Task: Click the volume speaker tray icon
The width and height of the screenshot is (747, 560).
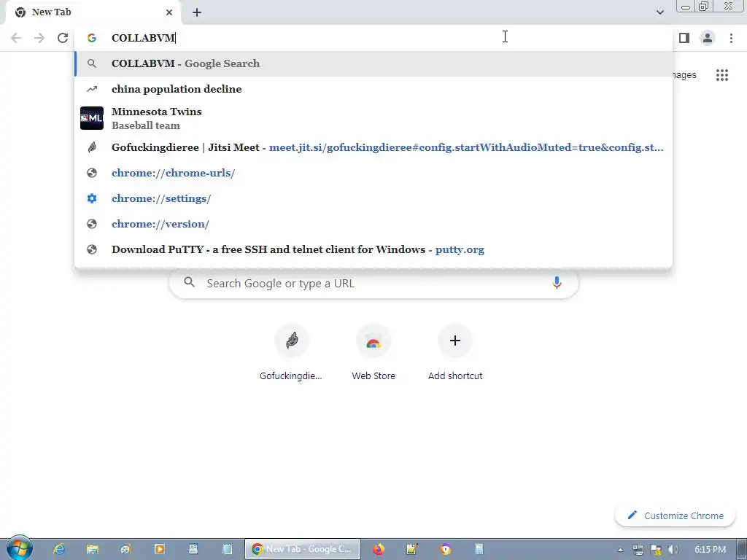Action: 673,550
